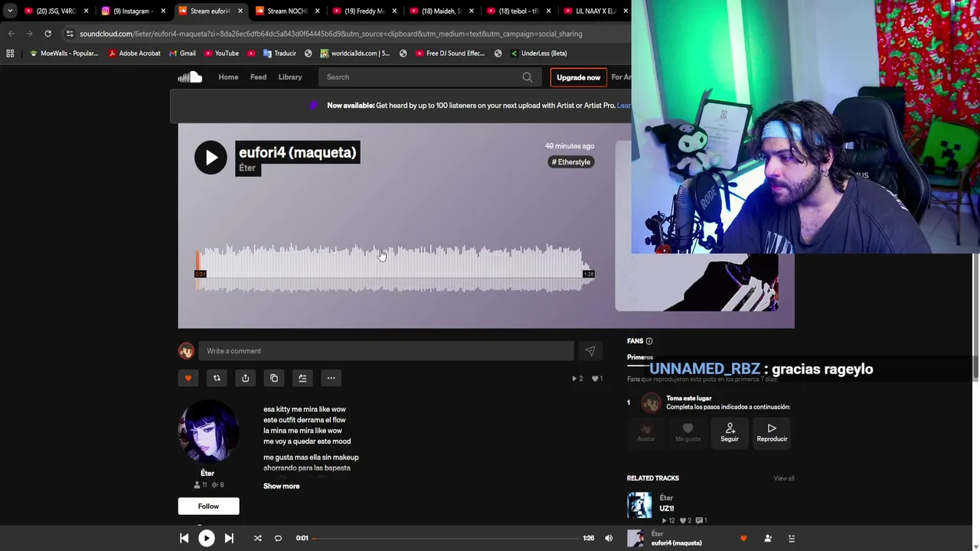Open the Next Up queue list icon
Viewport: 980px width, 551px height.
(x=792, y=538)
